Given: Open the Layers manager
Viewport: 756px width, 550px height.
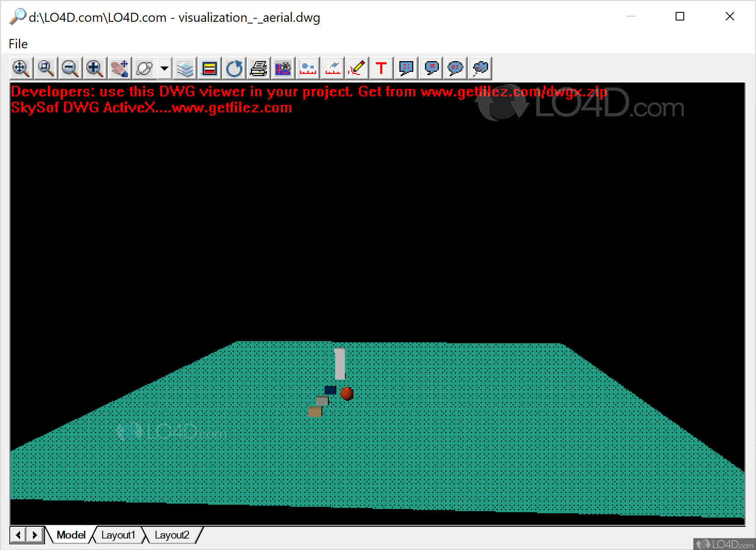Looking at the screenshot, I should pos(185,68).
